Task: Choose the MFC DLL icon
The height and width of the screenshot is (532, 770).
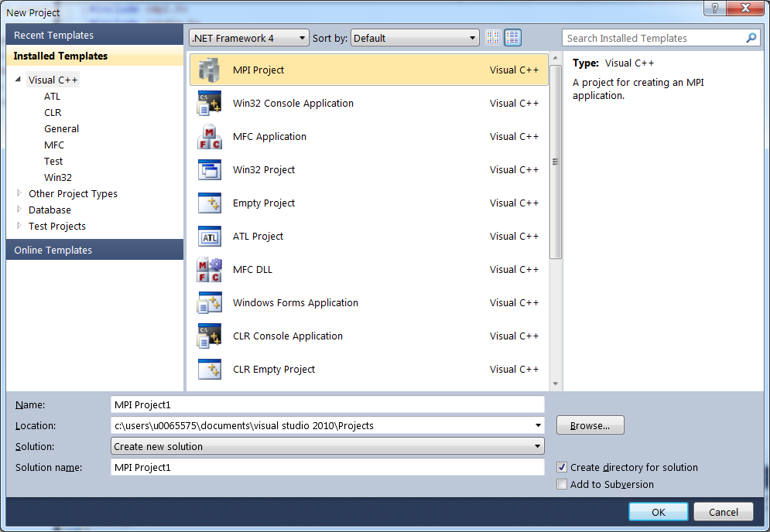Action: 209,270
